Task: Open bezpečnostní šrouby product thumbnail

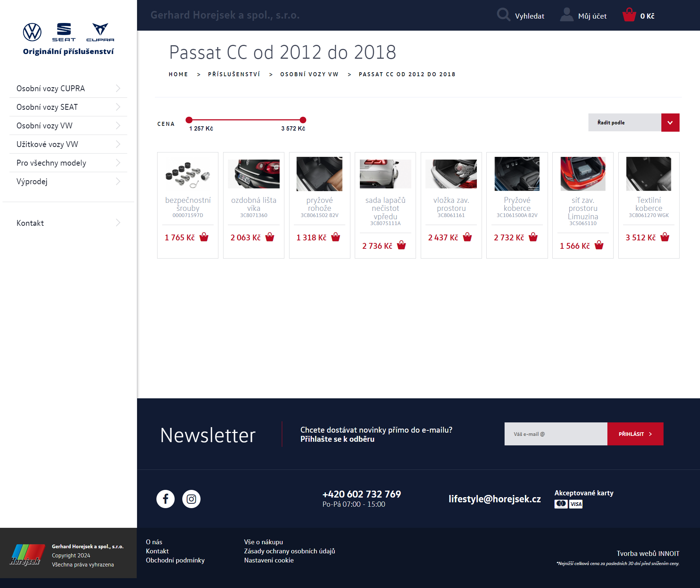Action: (188, 174)
